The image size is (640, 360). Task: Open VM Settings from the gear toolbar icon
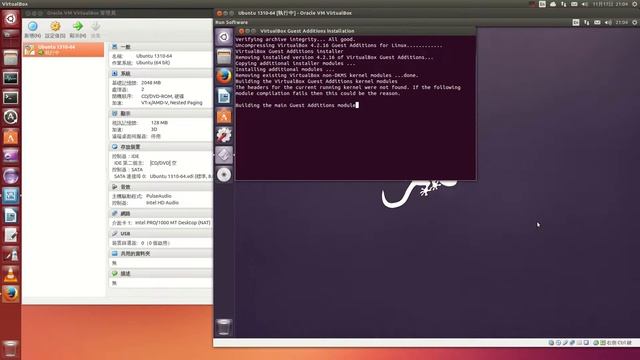[55, 27]
